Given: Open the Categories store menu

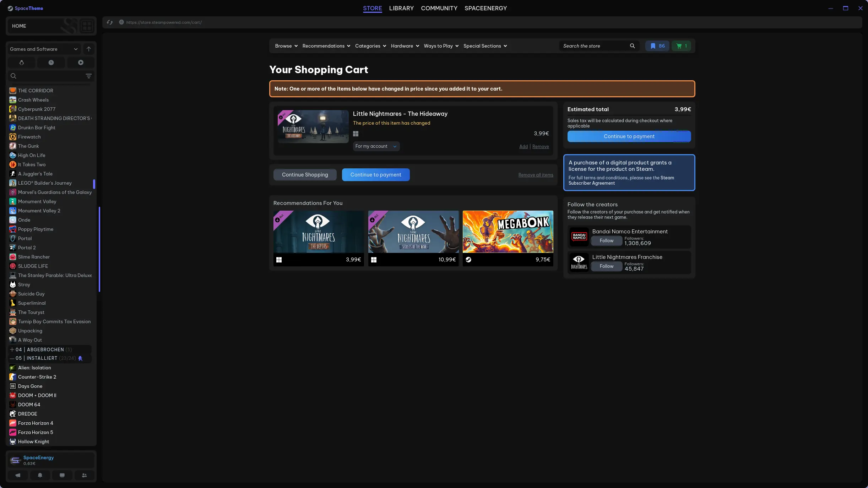Looking at the screenshot, I should (x=370, y=46).
